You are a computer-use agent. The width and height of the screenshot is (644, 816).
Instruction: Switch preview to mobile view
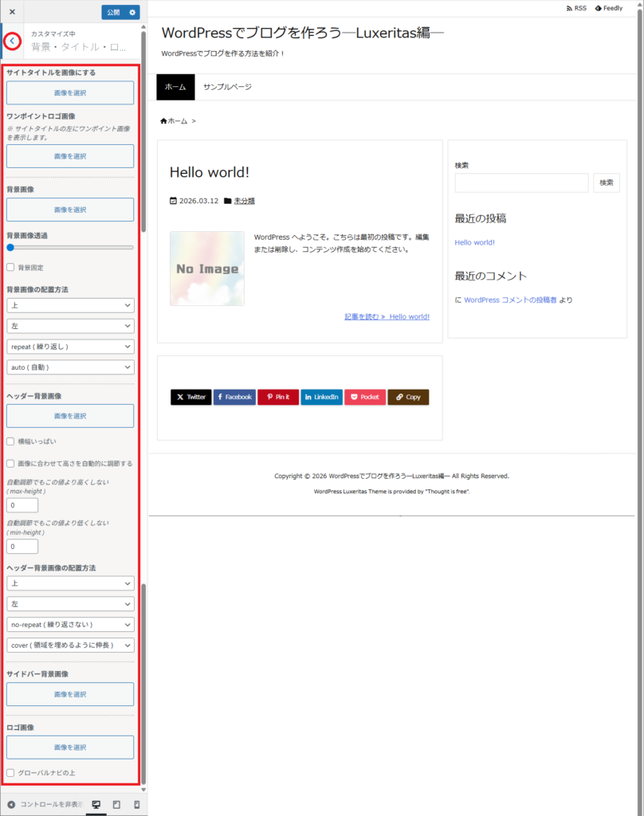(135, 805)
